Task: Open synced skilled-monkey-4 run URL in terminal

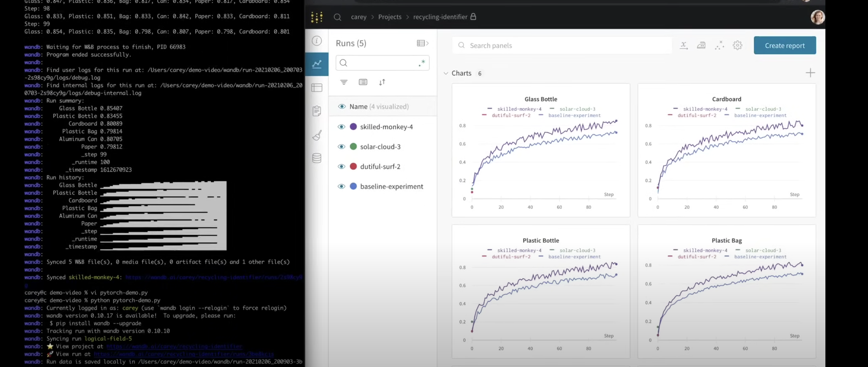Action: click(214, 277)
